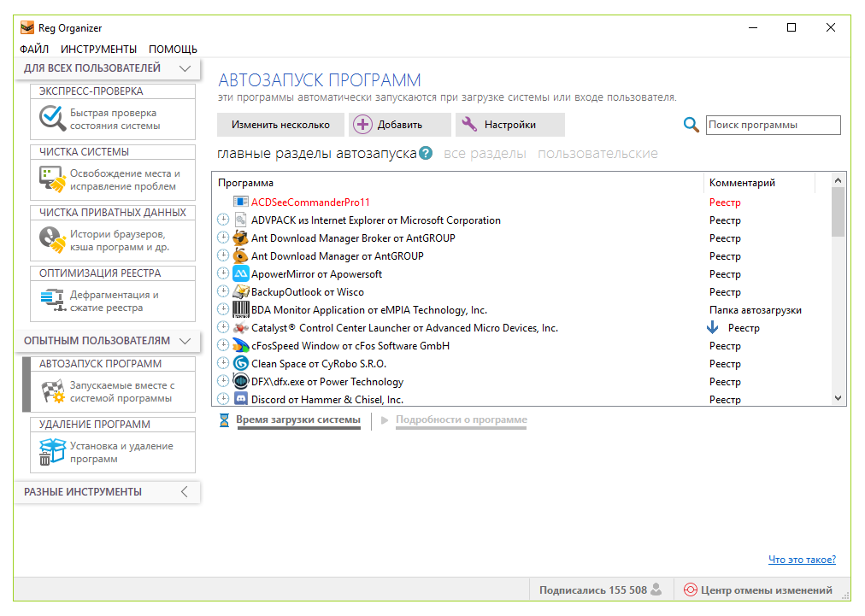Screen dimensions: 865x616
Task: Click the cFosSpeed Window icon
Action: coord(240,346)
